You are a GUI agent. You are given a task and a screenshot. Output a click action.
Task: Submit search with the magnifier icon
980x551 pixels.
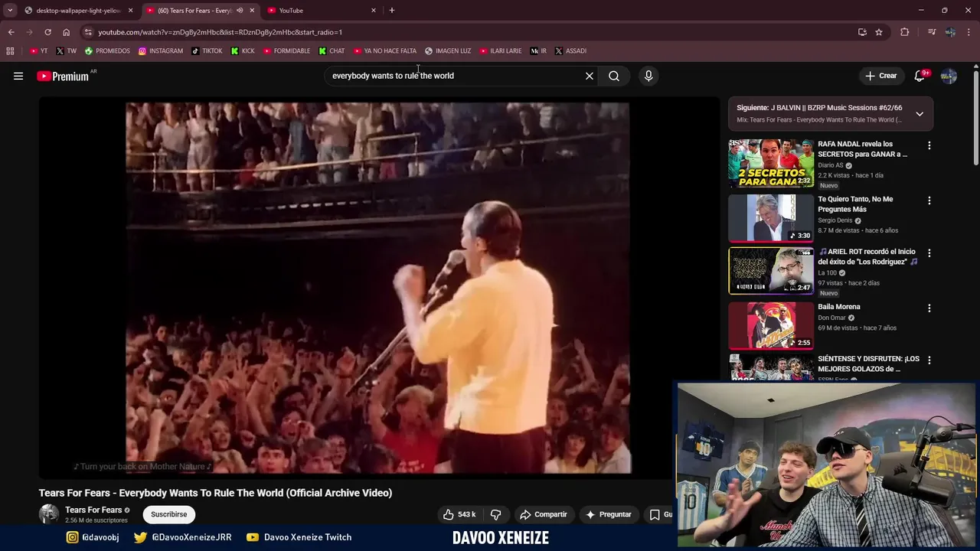click(614, 76)
